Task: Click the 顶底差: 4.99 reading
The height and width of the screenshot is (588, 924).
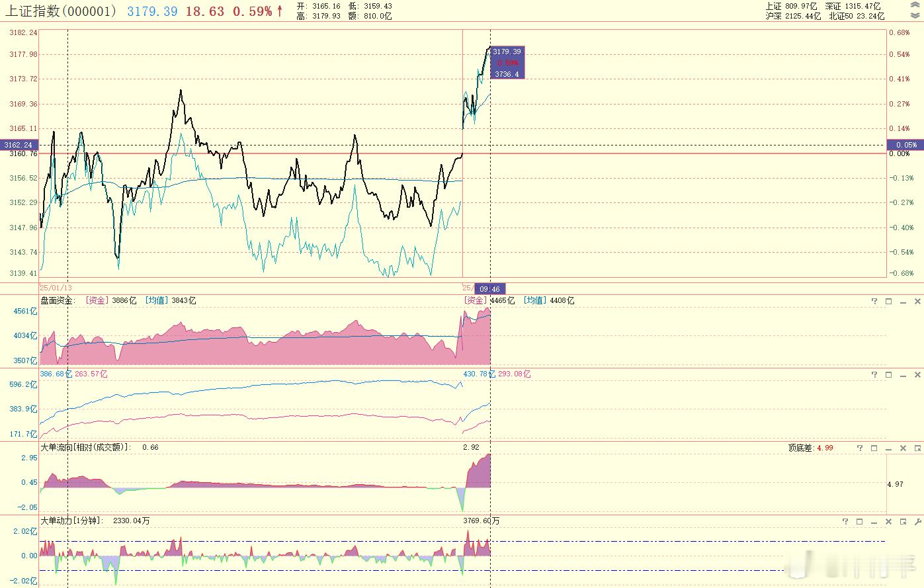Action: (810, 448)
